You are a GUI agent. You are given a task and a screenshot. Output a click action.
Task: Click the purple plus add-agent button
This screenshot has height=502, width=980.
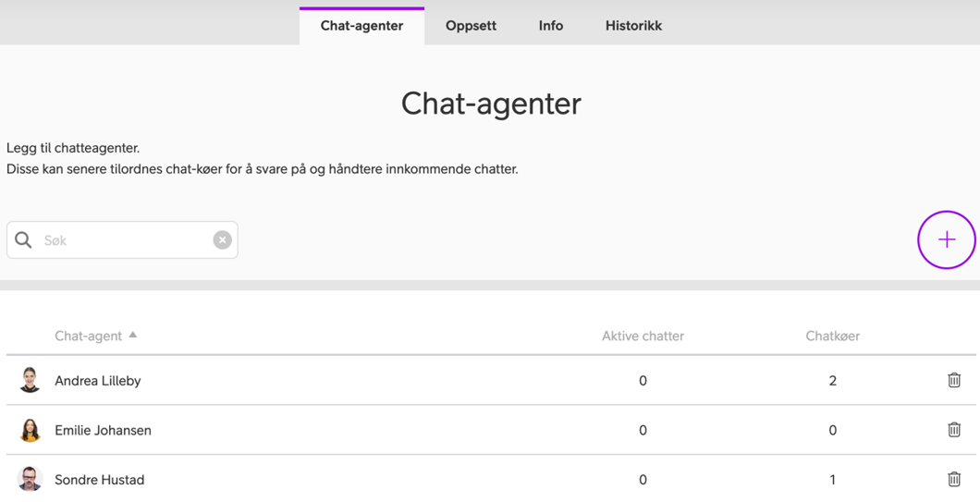pyautogui.click(x=946, y=240)
